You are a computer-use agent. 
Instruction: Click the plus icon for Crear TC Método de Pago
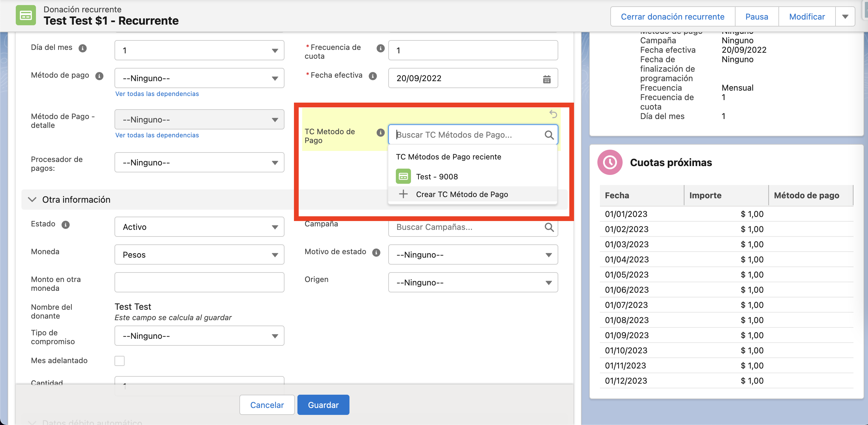click(403, 194)
